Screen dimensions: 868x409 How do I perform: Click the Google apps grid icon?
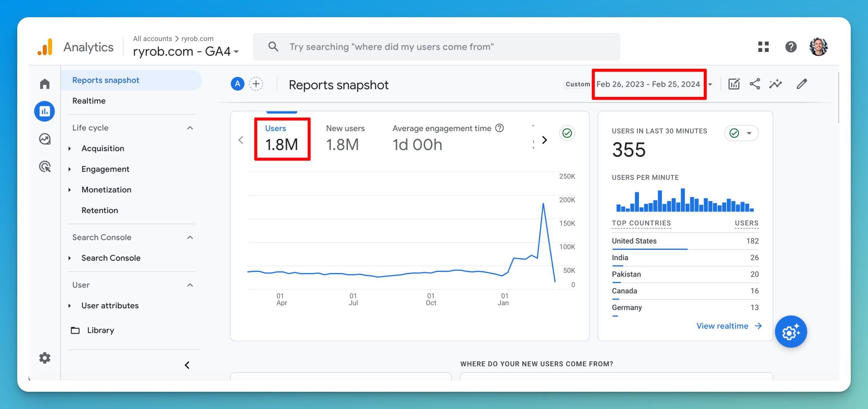tap(763, 47)
